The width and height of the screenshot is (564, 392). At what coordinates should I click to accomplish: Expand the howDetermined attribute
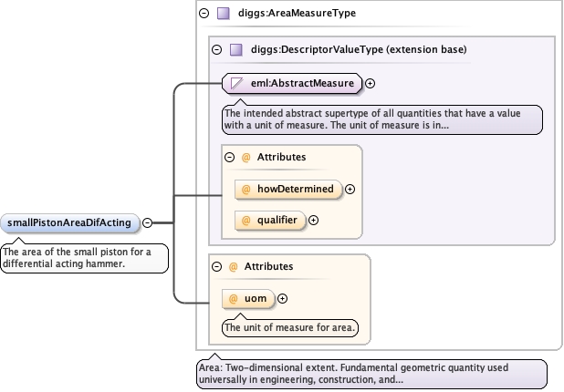(x=350, y=190)
